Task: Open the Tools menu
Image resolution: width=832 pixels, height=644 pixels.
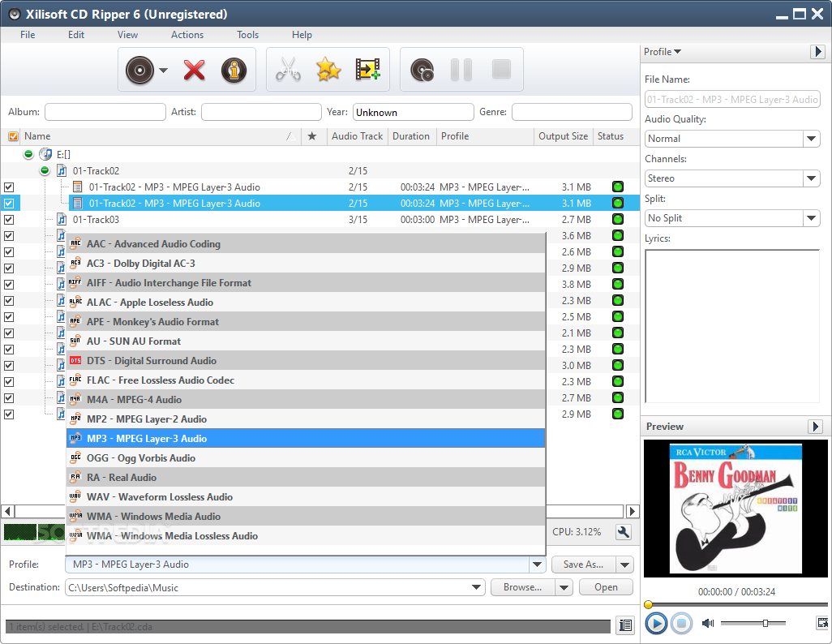Action: click(248, 35)
